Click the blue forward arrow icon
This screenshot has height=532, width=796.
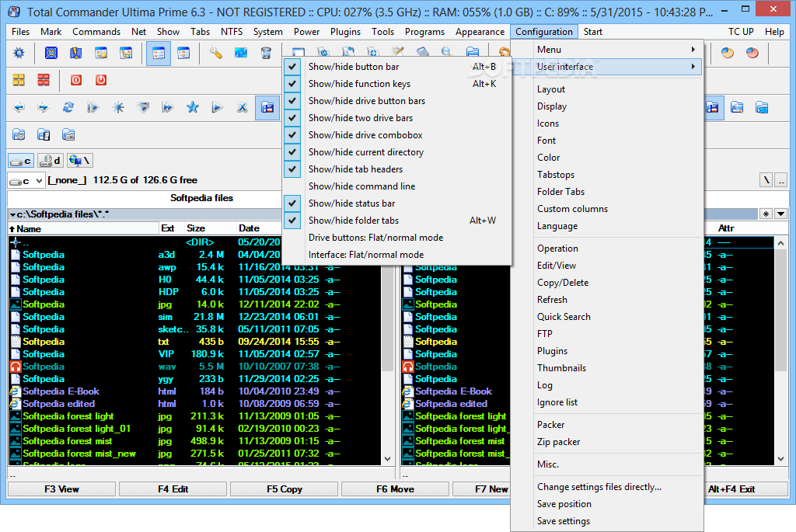click(44, 107)
